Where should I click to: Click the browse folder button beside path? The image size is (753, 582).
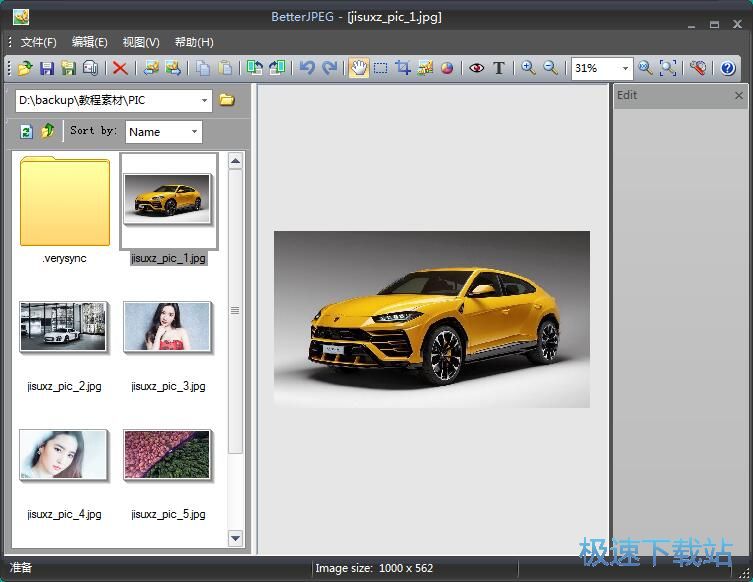pyautogui.click(x=227, y=100)
